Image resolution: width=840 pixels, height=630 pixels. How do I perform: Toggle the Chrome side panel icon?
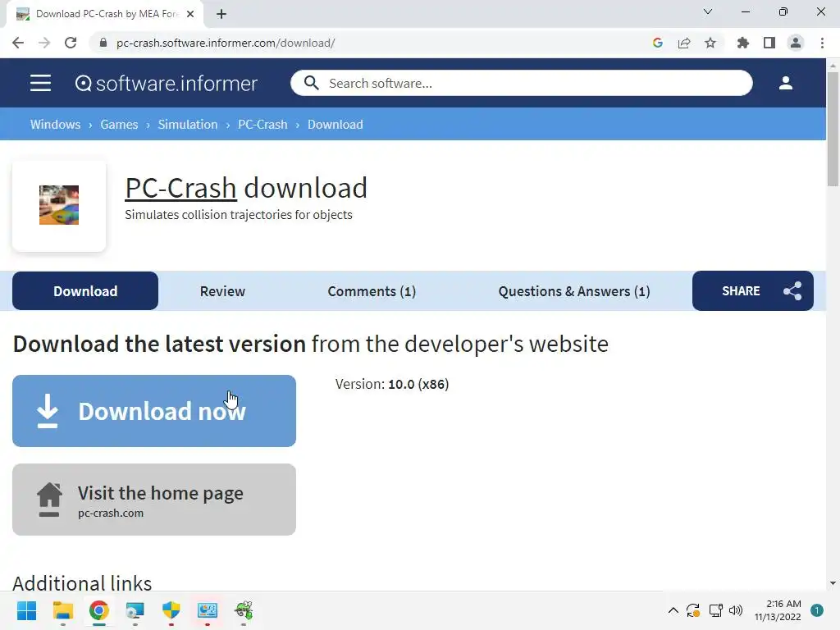point(769,43)
